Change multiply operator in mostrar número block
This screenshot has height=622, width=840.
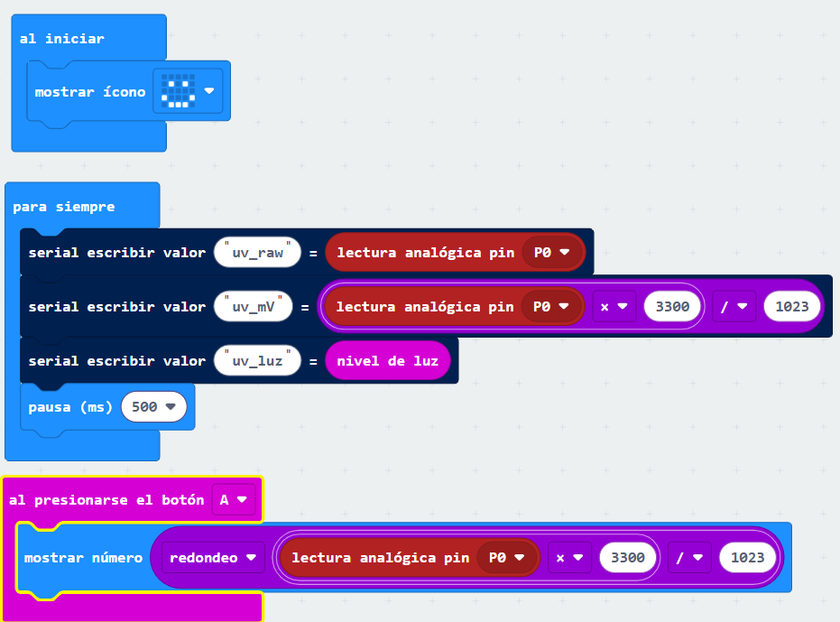click(x=569, y=558)
